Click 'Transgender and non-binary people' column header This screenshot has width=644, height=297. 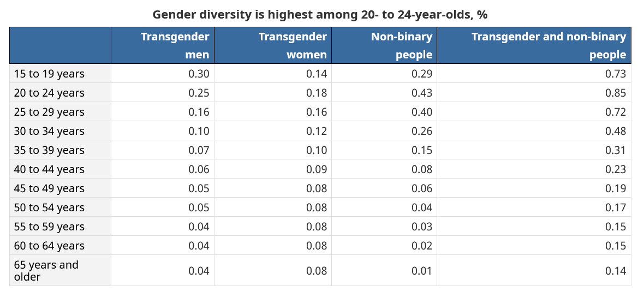coord(548,45)
